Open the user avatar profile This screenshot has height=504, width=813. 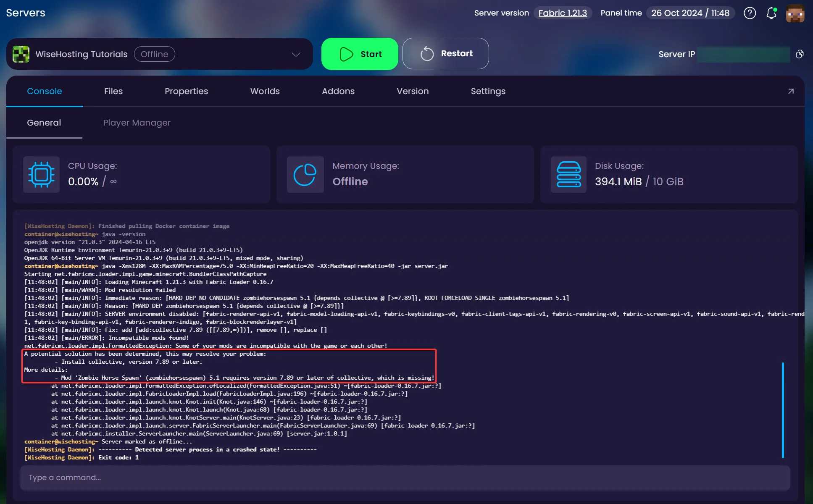tap(795, 13)
